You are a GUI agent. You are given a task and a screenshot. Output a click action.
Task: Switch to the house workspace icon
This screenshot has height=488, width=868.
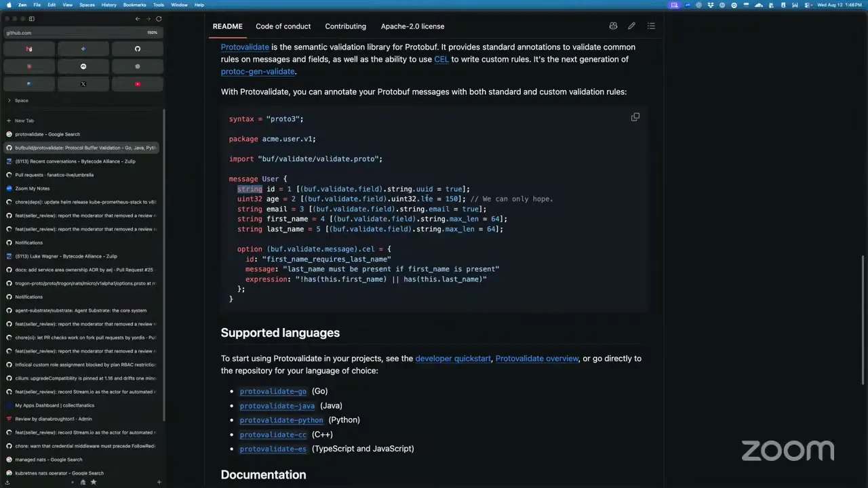[x=83, y=482]
